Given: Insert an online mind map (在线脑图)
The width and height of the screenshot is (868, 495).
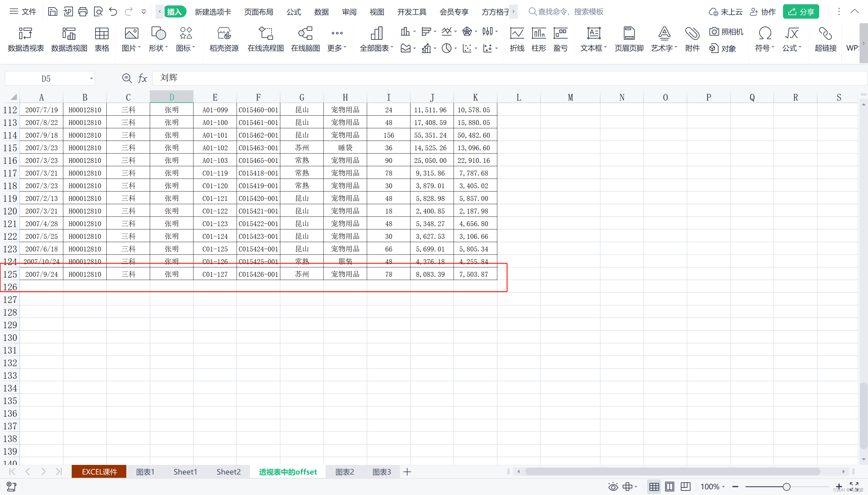Looking at the screenshot, I should click(305, 39).
